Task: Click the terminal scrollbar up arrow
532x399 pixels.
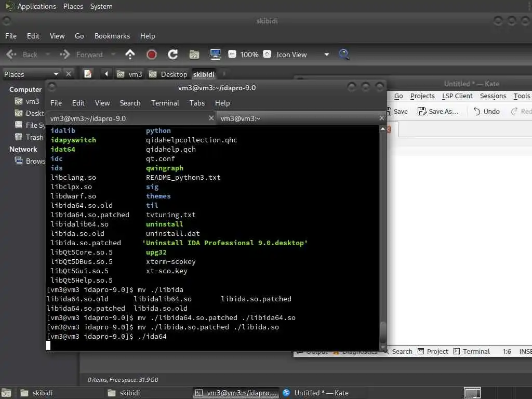Action: tap(383, 129)
